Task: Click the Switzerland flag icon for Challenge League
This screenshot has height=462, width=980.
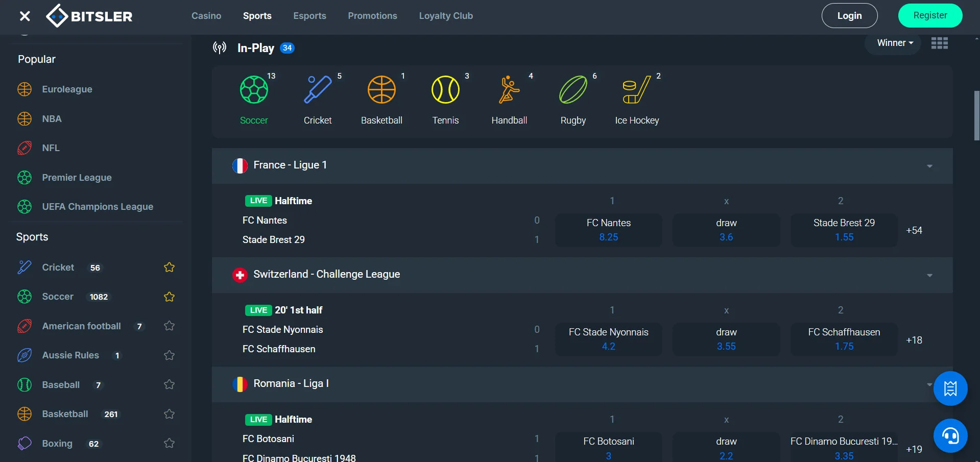Action: [x=240, y=275]
